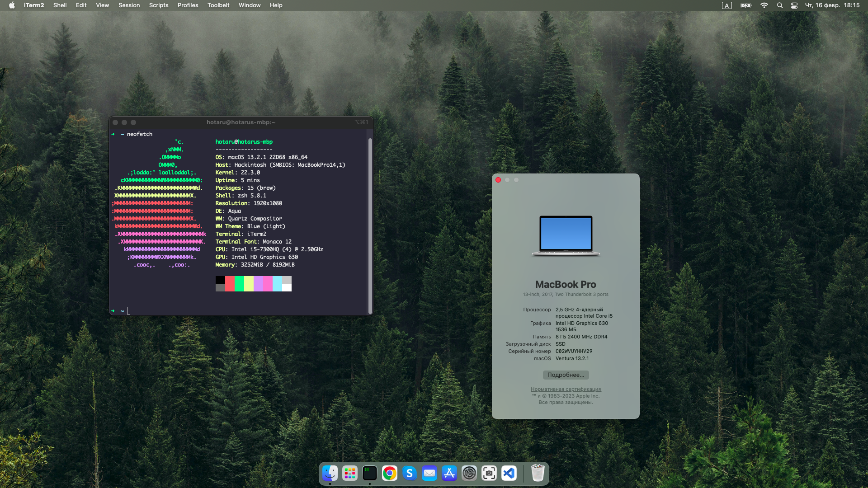
Task: Open Google Chrome from the dock
Action: [x=389, y=473]
